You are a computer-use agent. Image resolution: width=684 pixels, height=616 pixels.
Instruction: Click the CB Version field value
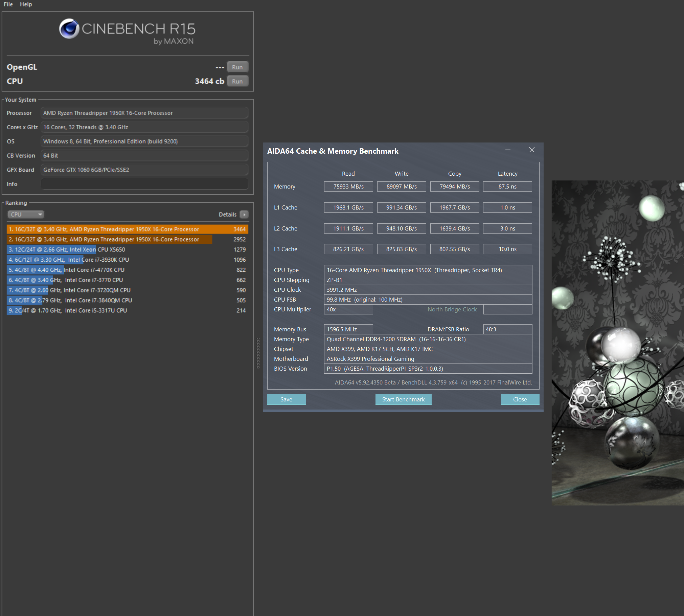tap(144, 155)
